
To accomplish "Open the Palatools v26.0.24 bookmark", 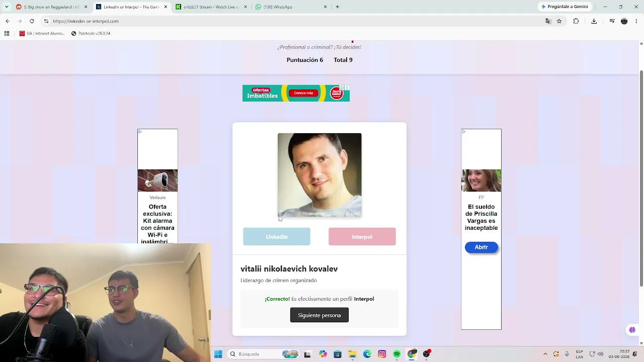I will coord(91,33).
